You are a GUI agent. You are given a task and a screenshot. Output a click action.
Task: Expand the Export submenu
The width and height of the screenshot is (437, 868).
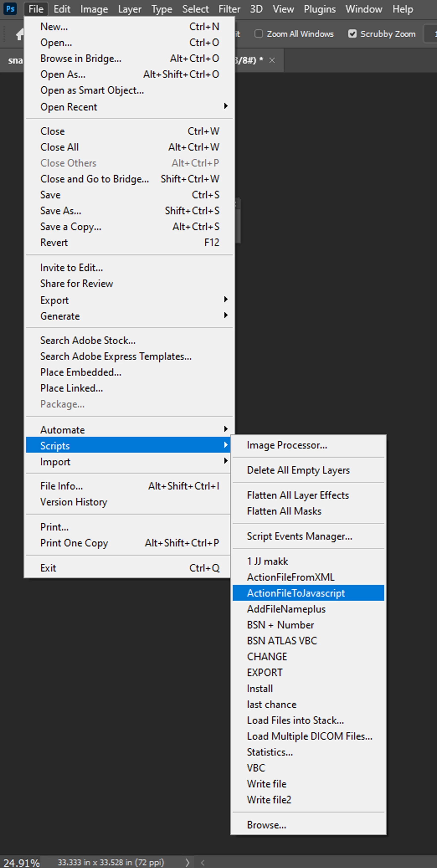pyautogui.click(x=129, y=300)
